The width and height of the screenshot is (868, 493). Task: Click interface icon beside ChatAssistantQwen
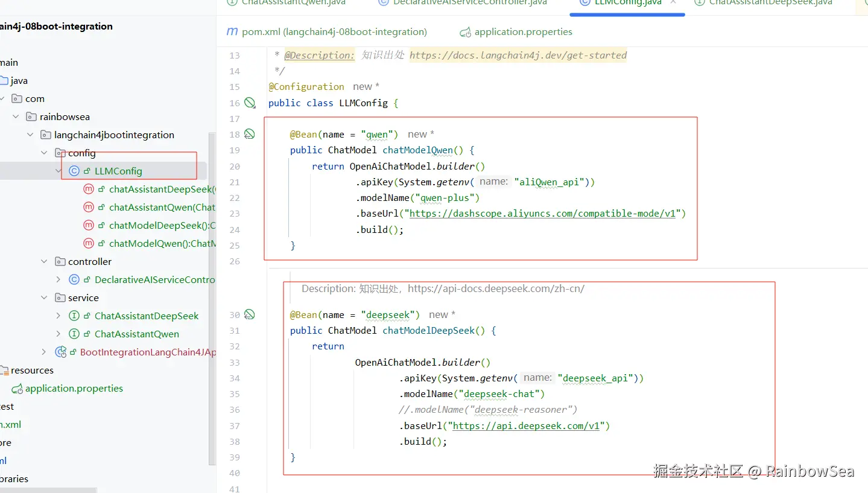tap(74, 334)
